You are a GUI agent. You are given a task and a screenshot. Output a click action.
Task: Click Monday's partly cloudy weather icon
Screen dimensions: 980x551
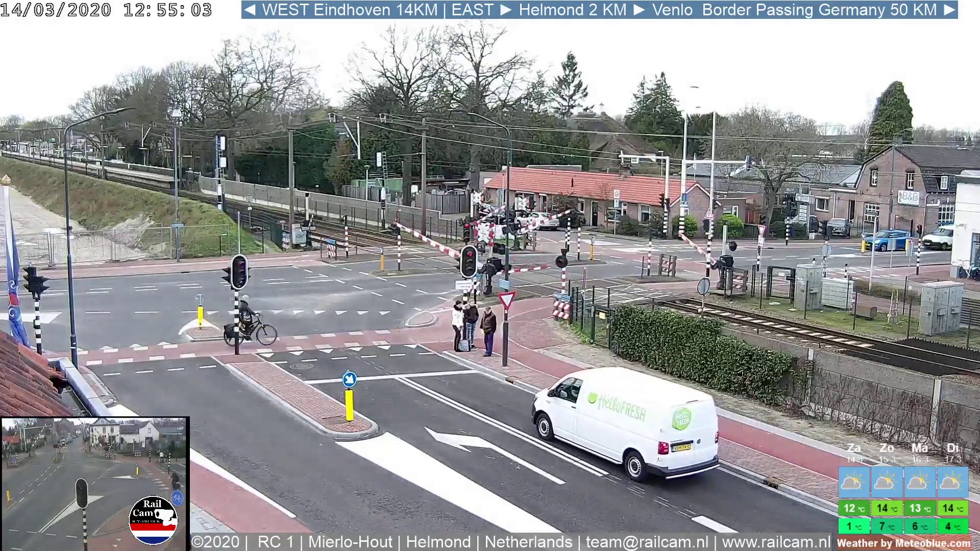(x=919, y=482)
